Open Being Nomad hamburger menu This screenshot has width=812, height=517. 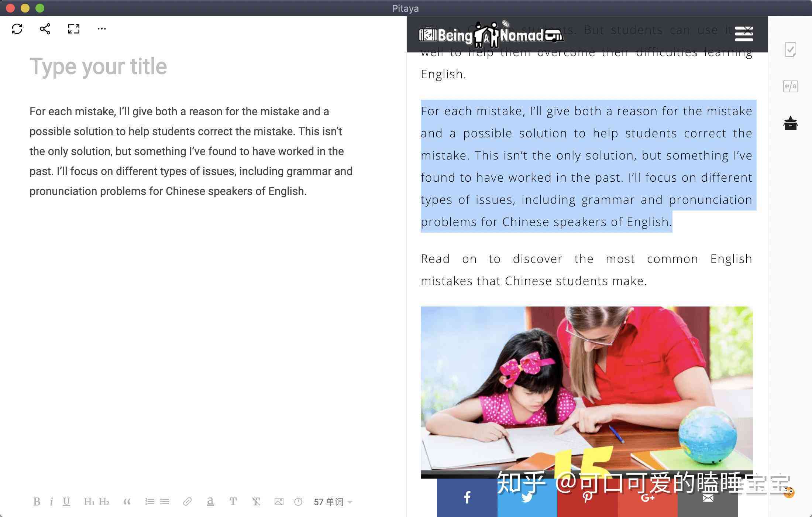744,34
